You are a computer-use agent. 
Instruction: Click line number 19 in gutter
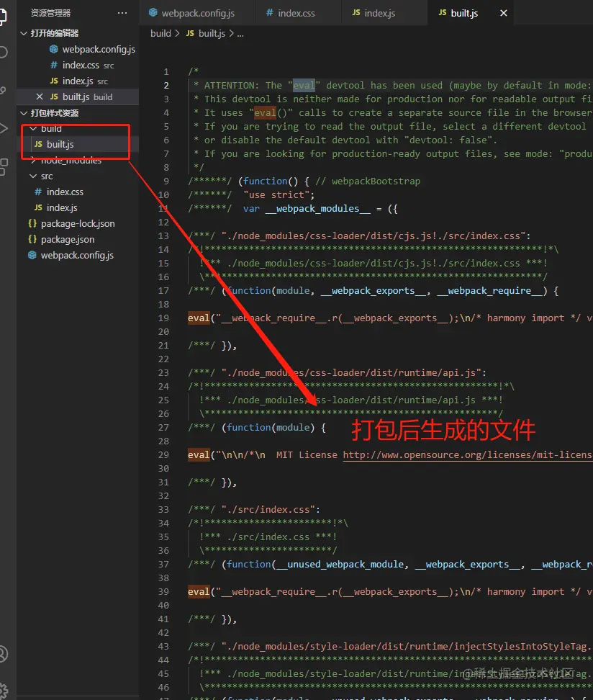point(163,318)
